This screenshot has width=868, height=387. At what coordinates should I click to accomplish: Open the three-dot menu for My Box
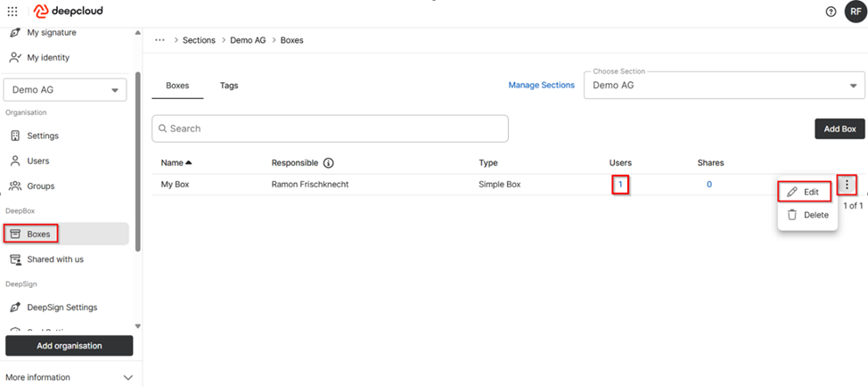coord(847,185)
